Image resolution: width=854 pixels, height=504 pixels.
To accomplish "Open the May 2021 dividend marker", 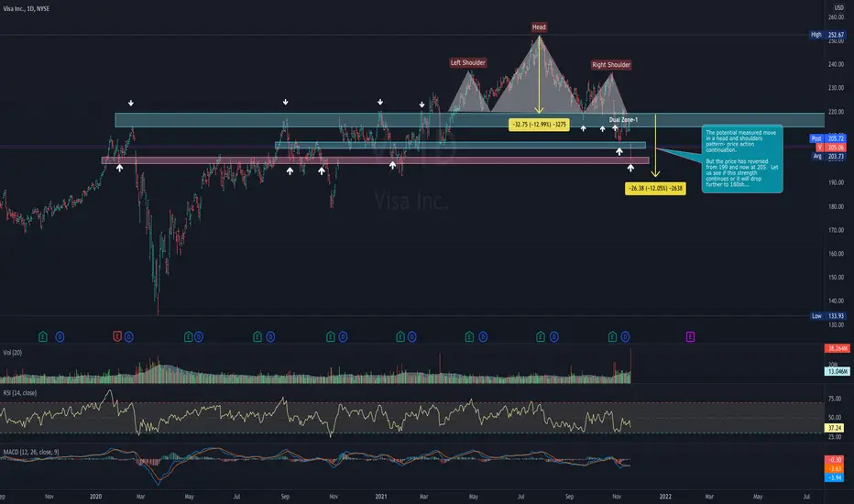I will (483, 336).
